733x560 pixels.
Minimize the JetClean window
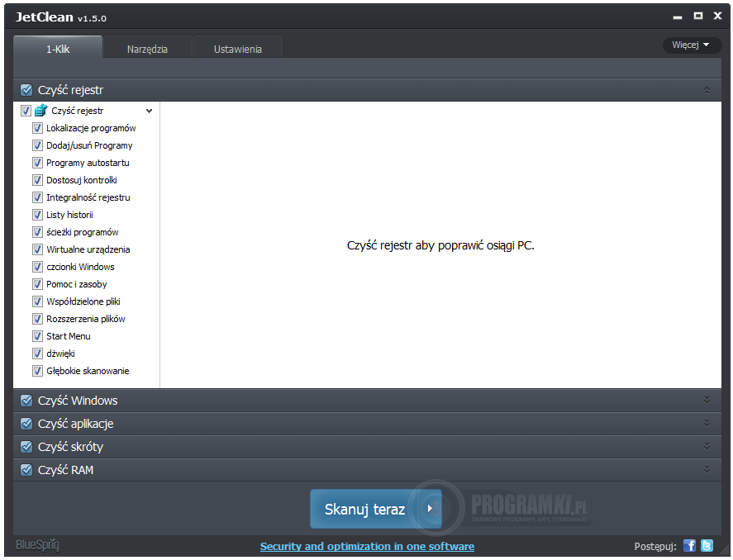678,17
